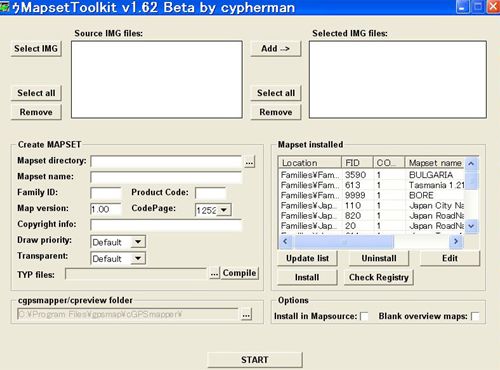The width and height of the screenshot is (500, 370).
Task: Click the Update list button
Action: click(x=307, y=258)
